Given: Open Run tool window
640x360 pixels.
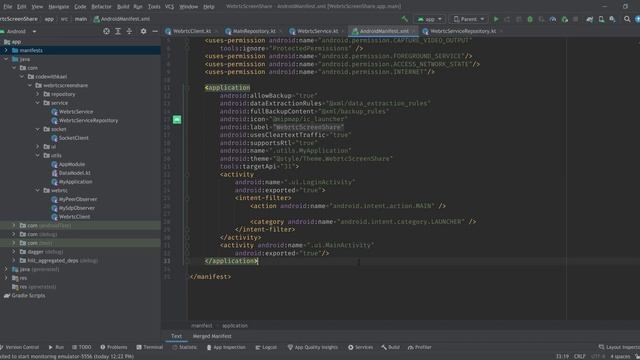Looking at the screenshot, I should point(56,347).
